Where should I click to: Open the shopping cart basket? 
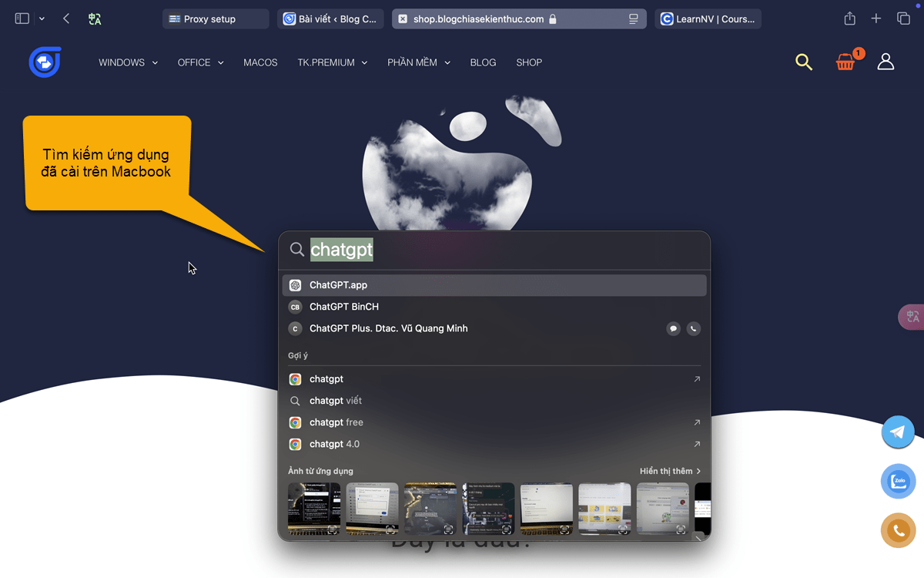[x=845, y=62]
